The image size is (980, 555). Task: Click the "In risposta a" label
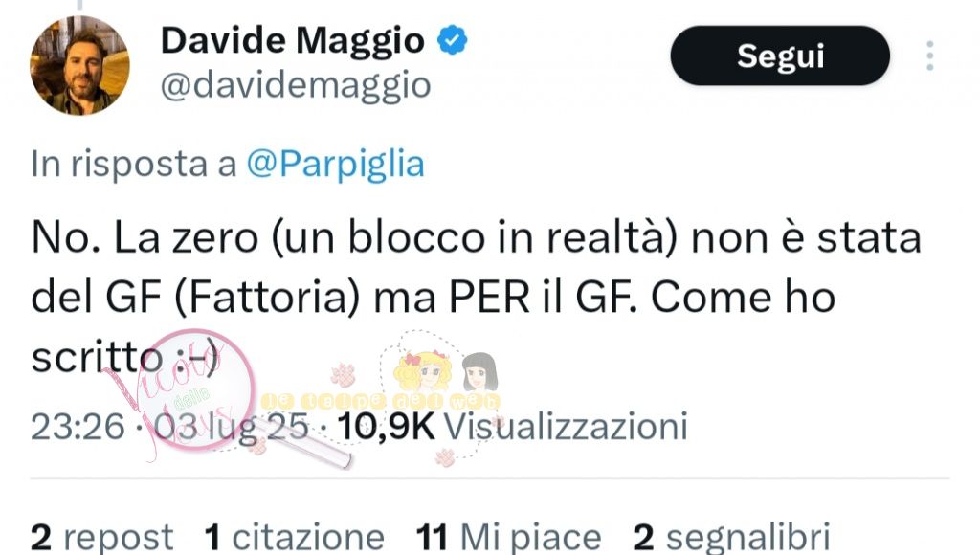[x=134, y=165]
